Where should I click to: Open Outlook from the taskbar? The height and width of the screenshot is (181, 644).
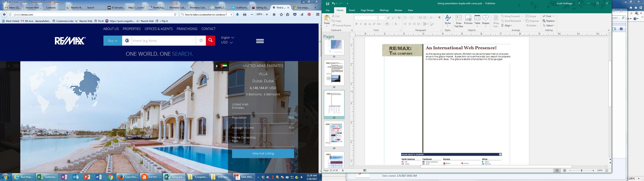click(x=76, y=177)
